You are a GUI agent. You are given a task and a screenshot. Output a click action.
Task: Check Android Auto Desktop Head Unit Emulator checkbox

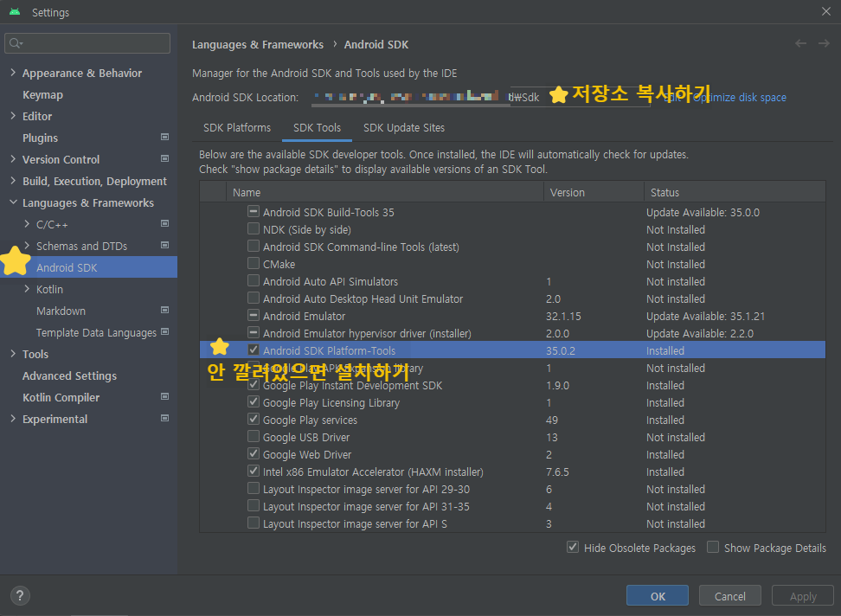tap(254, 298)
